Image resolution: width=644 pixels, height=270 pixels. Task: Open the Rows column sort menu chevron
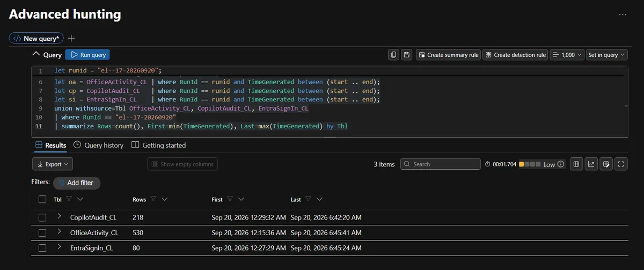coord(164,199)
